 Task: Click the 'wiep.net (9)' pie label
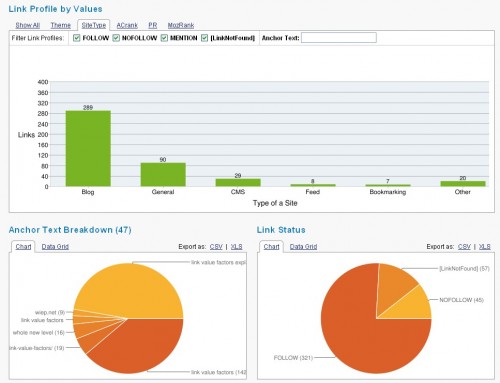click(50, 312)
